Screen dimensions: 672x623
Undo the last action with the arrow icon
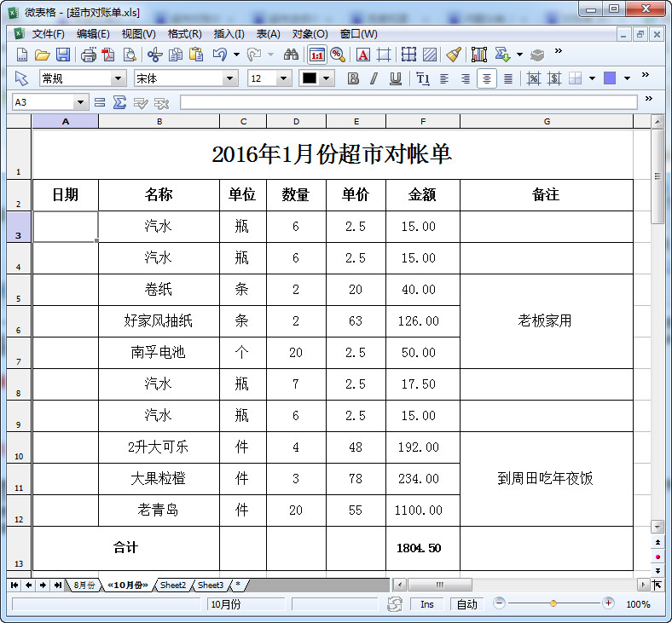[x=220, y=55]
